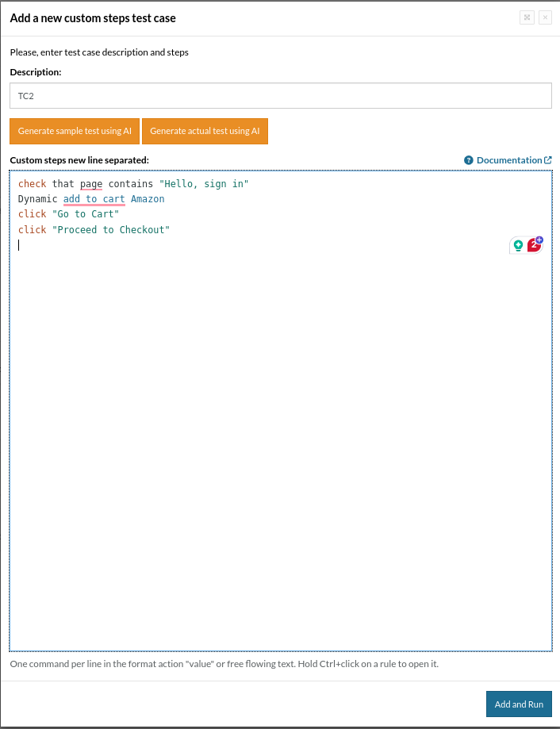Click the "check" keyword on first line

tap(33, 184)
